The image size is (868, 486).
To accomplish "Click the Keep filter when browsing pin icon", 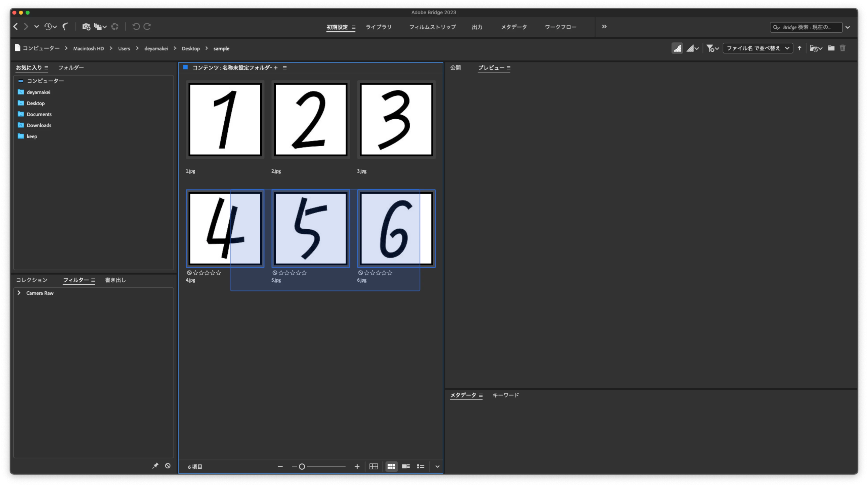I will tap(155, 465).
